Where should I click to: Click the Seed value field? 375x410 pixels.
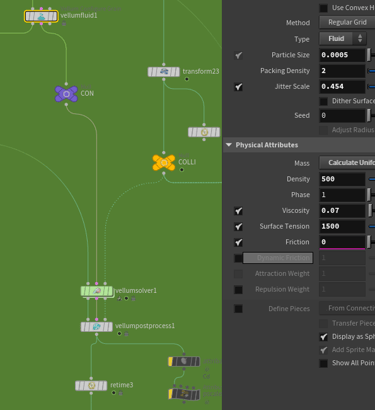coord(342,116)
